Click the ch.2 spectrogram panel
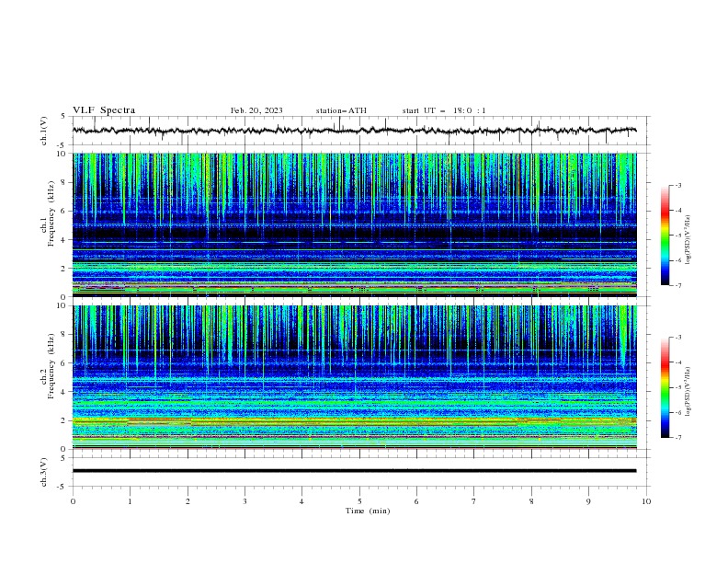 click(x=354, y=377)
